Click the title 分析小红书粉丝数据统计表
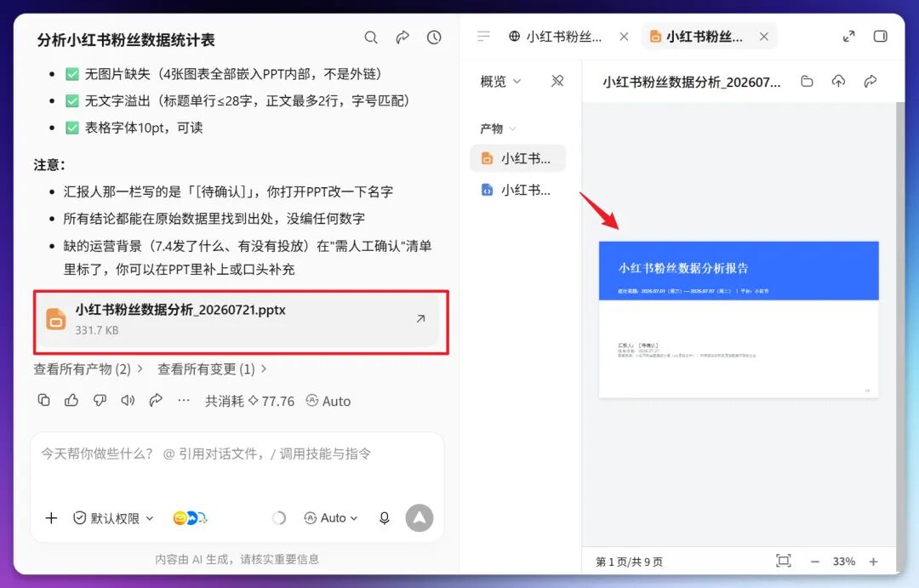Image resolution: width=919 pixels, height=588 pixels. 126,40
